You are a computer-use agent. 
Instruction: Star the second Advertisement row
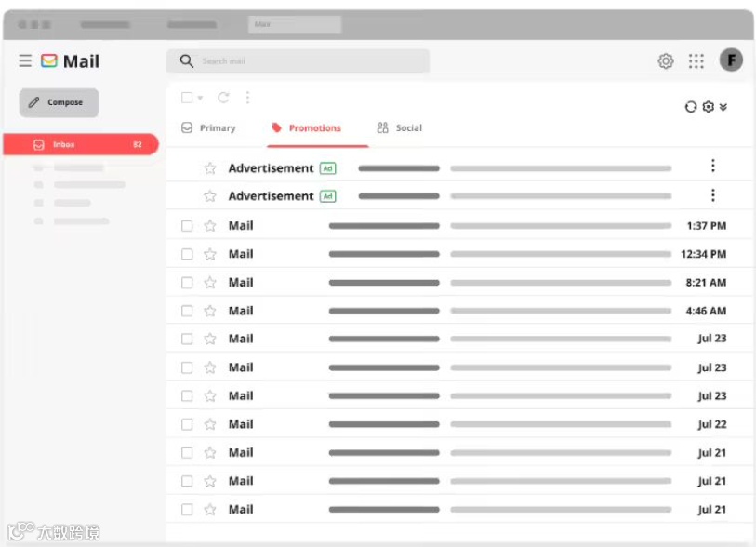(x=210, y=196)
